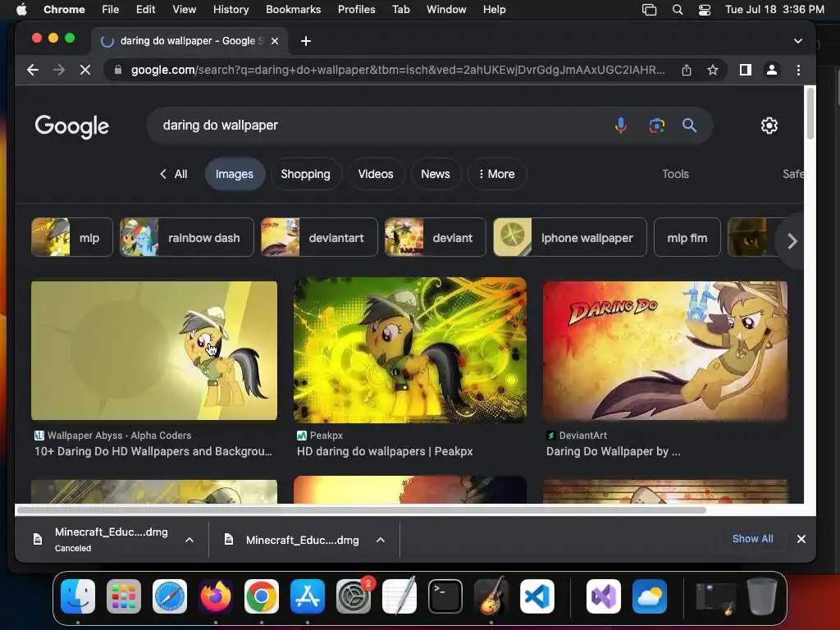The width and height of the screenshot is (840, 630).
Task: Click the share page icon in address bar
Action: 687,70
